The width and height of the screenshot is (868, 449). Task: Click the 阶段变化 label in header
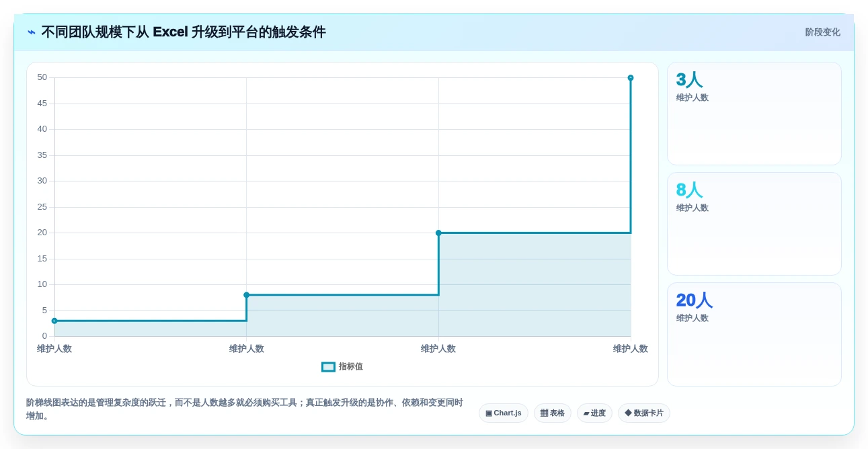[x=822, y=32]
